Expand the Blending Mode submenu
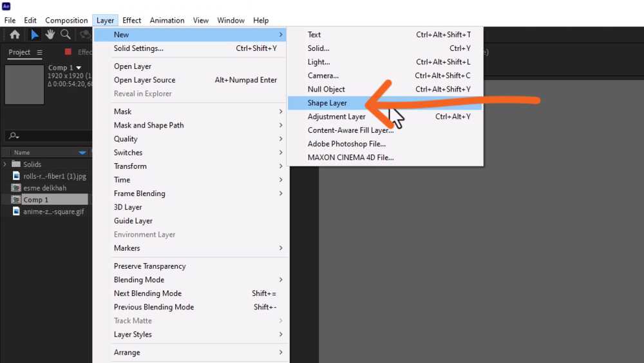Image resolution: width=644 pixels, height=363 pixels. point(281,280)
